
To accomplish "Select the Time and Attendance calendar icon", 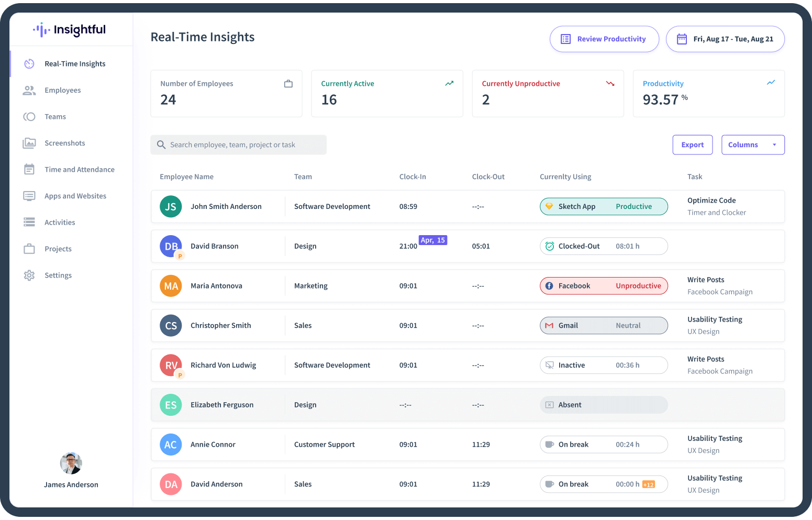I will [x=29, y=169].
